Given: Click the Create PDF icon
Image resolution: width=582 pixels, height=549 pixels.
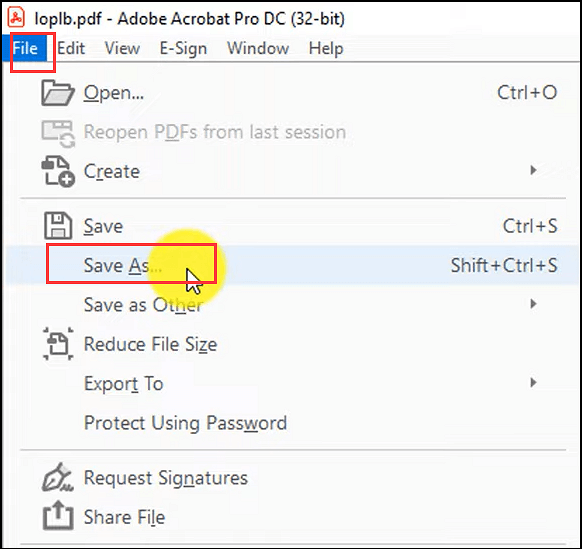Looking at the screenshot, I should click(58, 171).
